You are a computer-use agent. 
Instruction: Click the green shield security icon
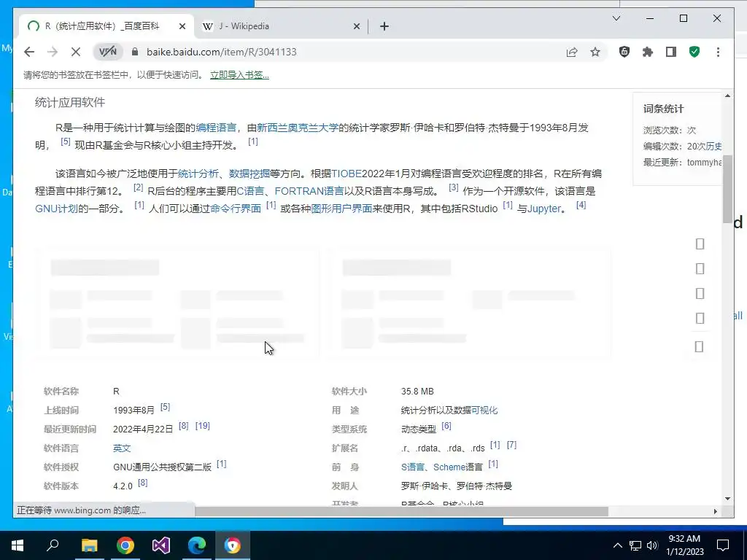click(x=694, y=52)
